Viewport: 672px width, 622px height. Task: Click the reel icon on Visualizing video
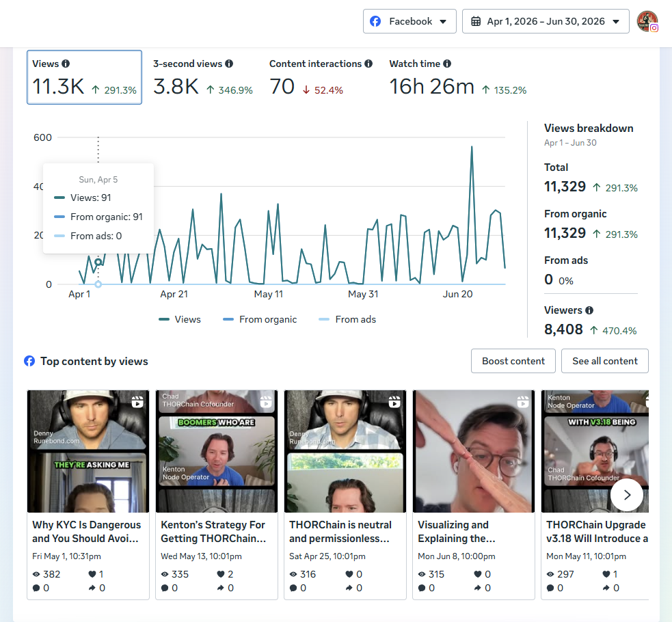[x=523, y=402]
